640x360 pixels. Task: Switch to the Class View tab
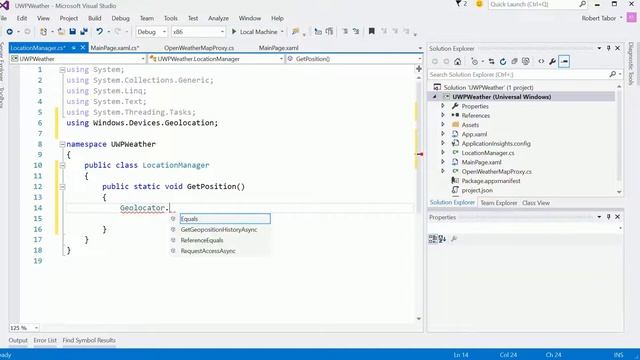(536, 203)
